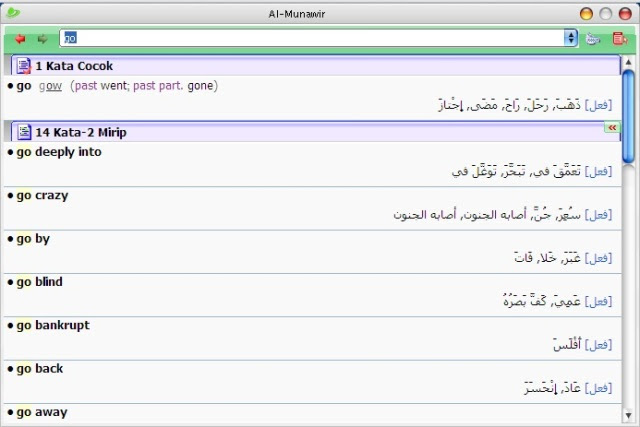This screenshot has height=427, width=640.
Task: Click the green app icon in title bar
Action: pos(13,13)
